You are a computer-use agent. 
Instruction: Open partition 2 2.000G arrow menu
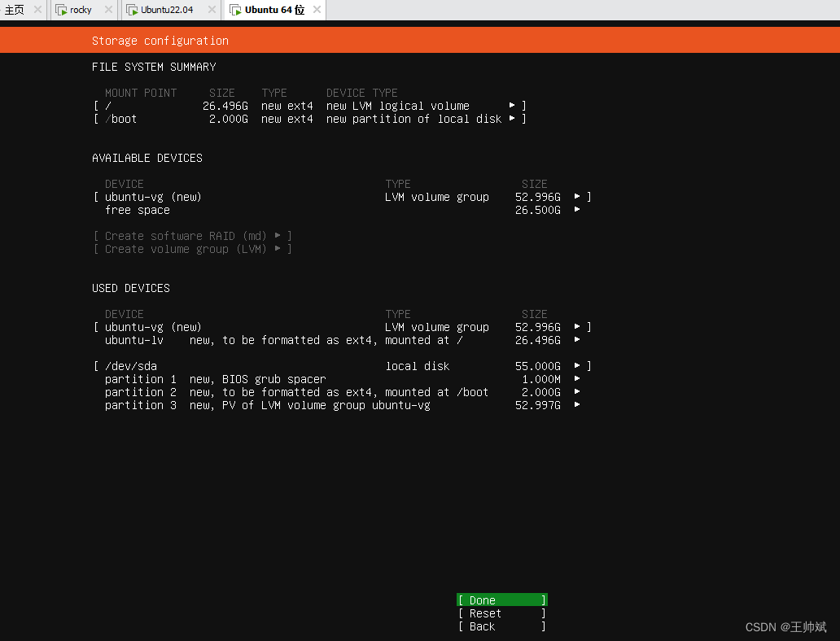pos(577,391)
